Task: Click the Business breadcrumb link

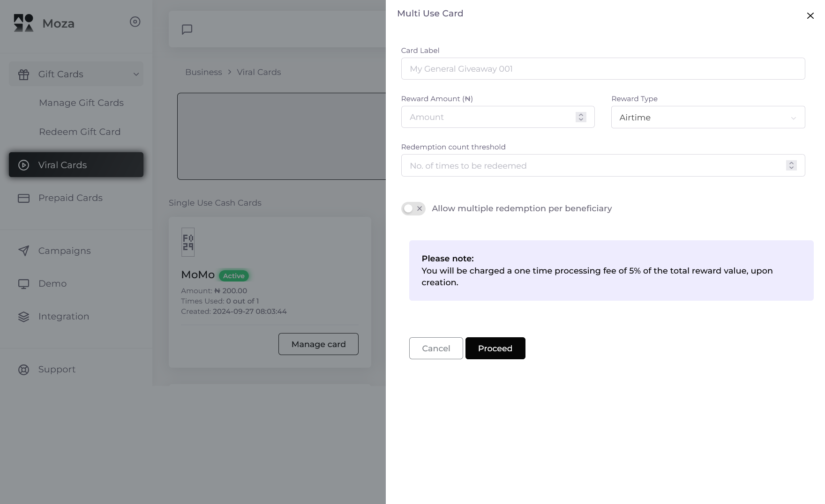Action: (203, 72)
